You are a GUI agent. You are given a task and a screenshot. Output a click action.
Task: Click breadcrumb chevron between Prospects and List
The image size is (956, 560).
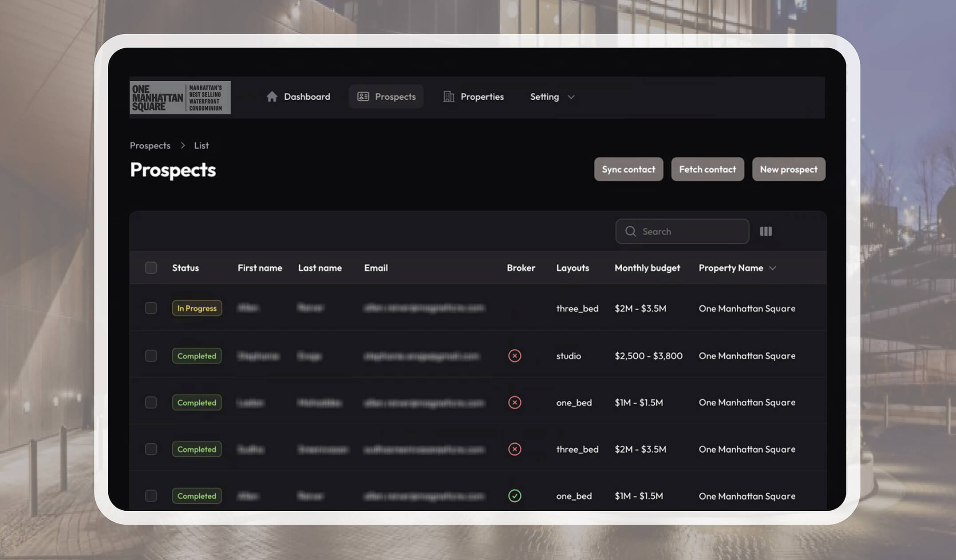coord(182,146)
